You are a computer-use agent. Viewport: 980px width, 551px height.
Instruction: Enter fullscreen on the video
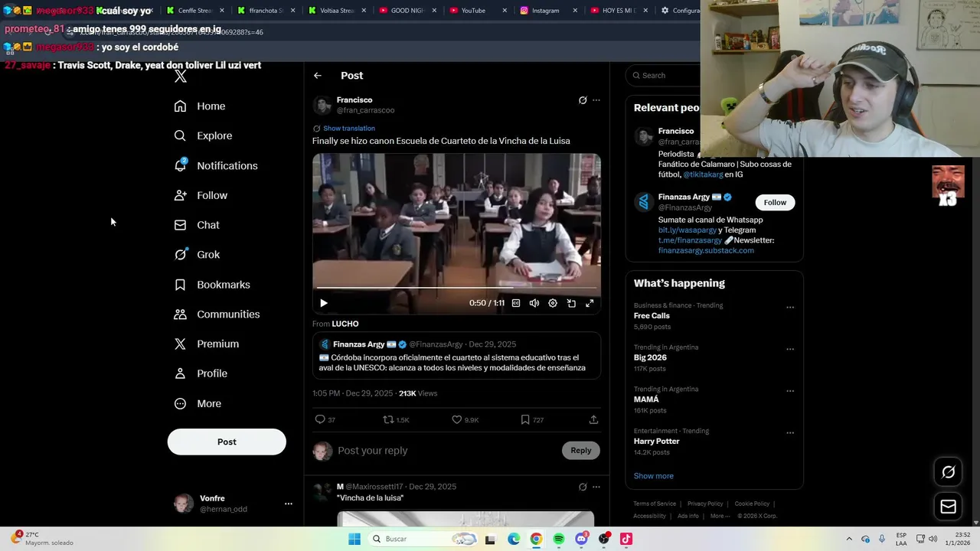(590, 304)
